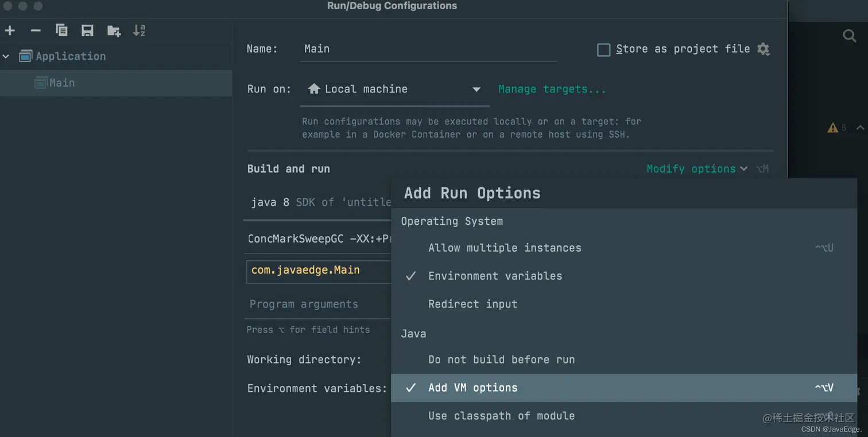Click the Manage targets link
This screenshot has height=437, width=868.
click(552, 89)
